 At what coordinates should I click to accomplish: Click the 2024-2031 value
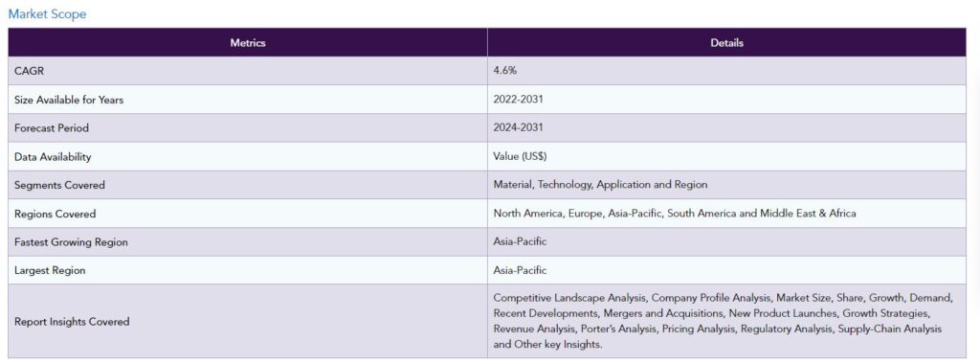pos(518,127)
